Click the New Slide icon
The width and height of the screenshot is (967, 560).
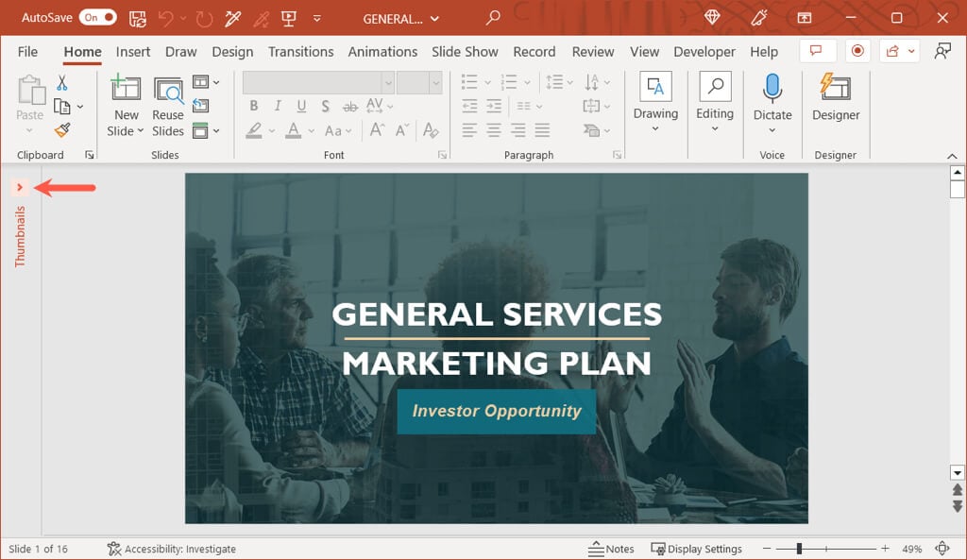pos(126,89)
